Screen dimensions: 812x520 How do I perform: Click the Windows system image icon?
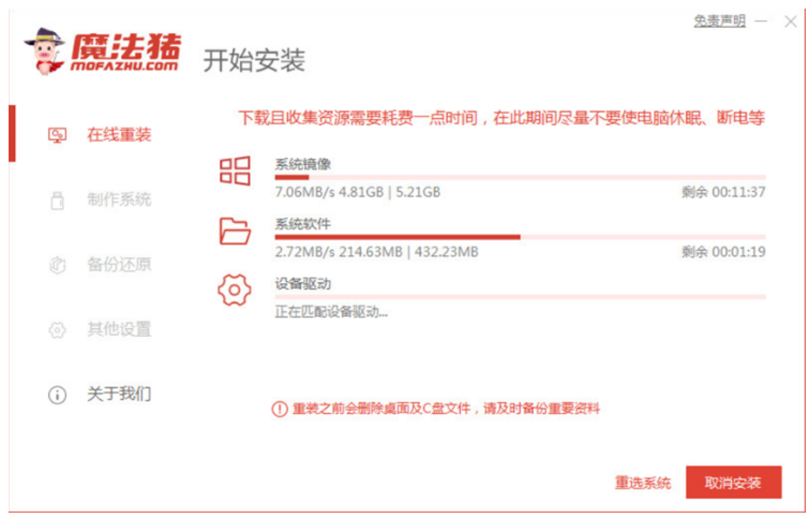(235, 171)
